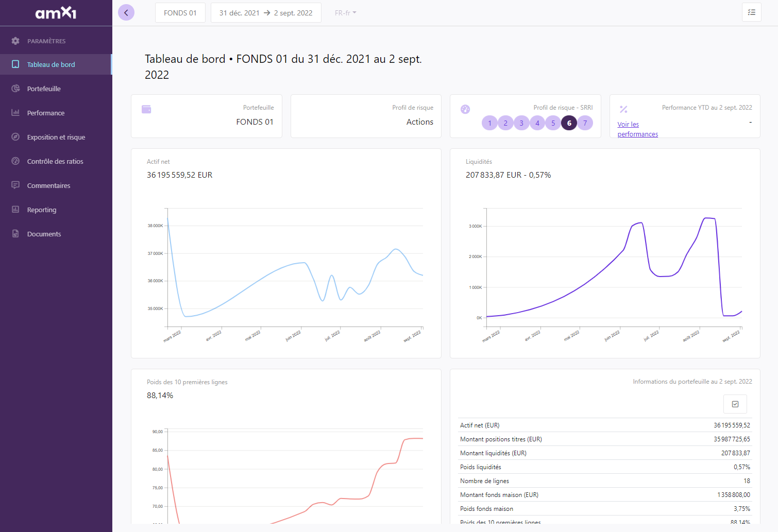Click the Actif net blue line chart
778x532 pixels.
[x=294, y=268]
